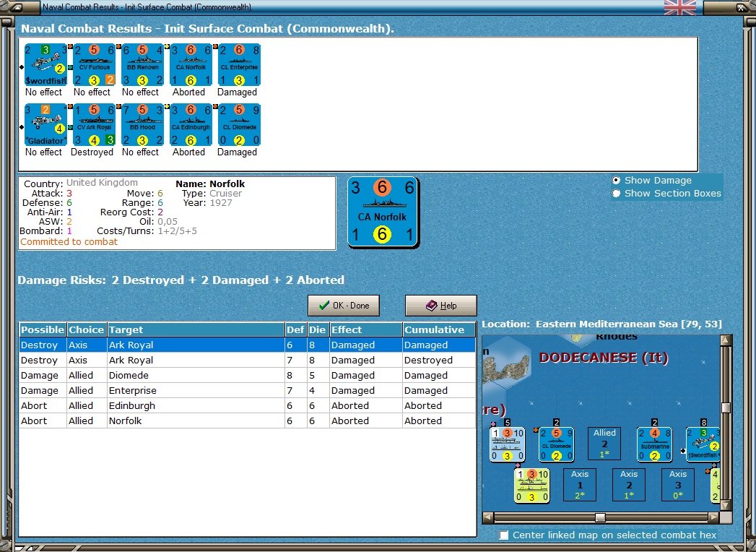The height and width of the screenshot is (552, 756).
Task: Click the map vertical scrollbar up arrow
Action: [726, 340]
